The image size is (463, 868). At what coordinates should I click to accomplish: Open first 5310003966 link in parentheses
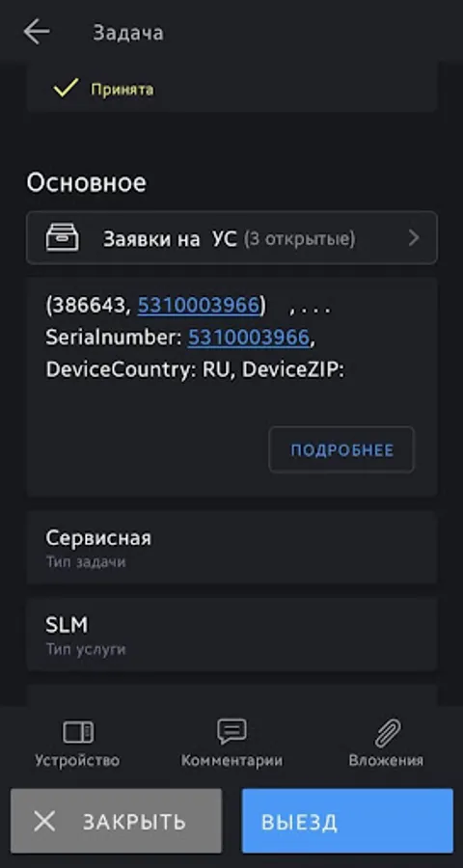(x=199, y=306)
